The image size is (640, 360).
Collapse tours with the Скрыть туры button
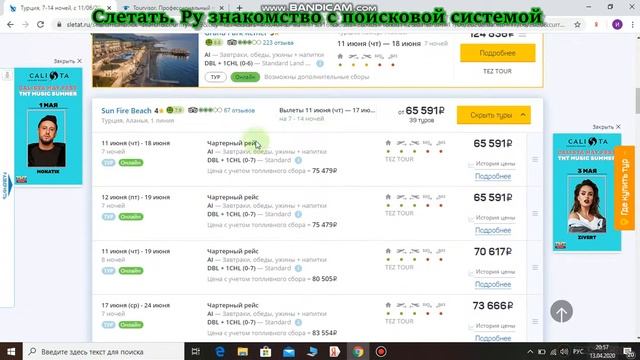tap(493, 115)
